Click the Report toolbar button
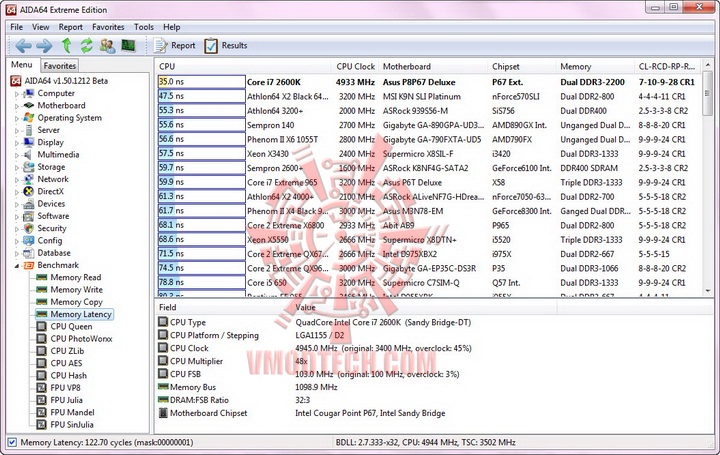Image resolution: width=720 pixels, height=455 pixels. tap(174, 45)
